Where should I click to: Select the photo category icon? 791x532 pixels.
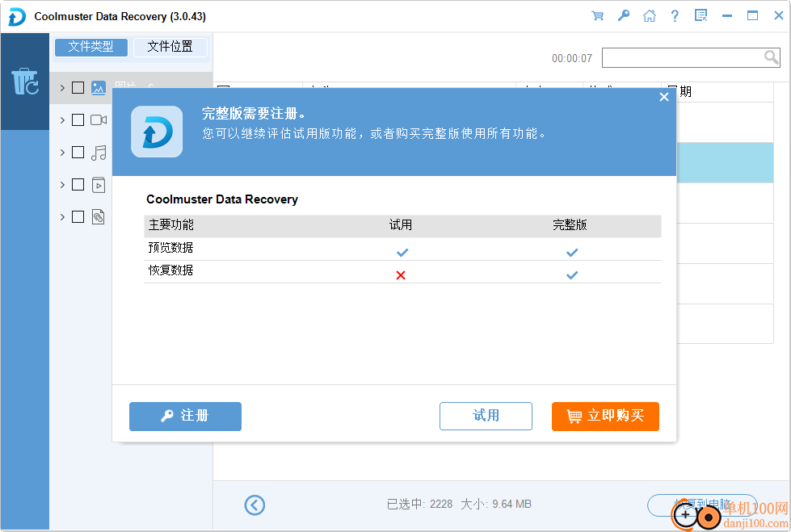point(99,88)
